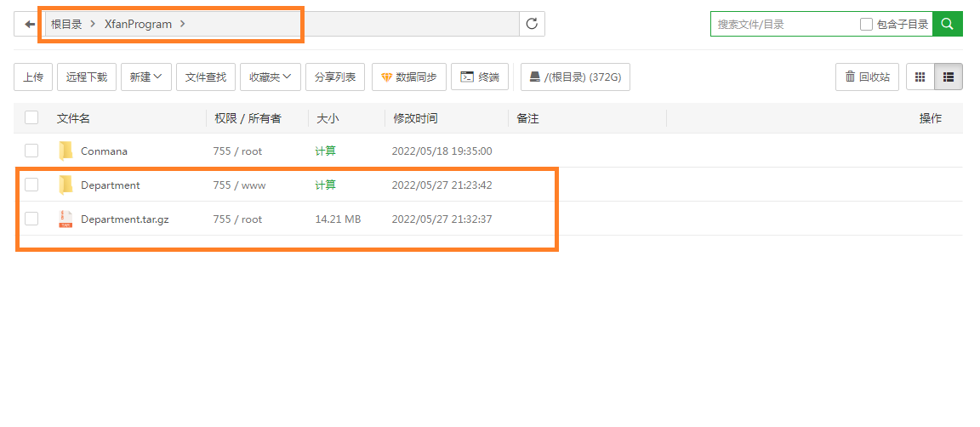Click the 2022/05/18 19:35:00 timestamp
This screenshot has height=427, width=980.
pyautogui.click(x=442, y=151)
